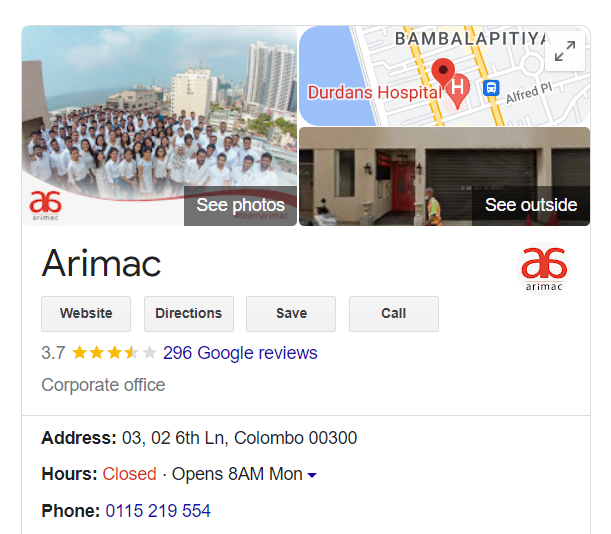The image size is (611, 534).
Task: Click the blue bus stop icon on map
Action: (x=491, y=88)
